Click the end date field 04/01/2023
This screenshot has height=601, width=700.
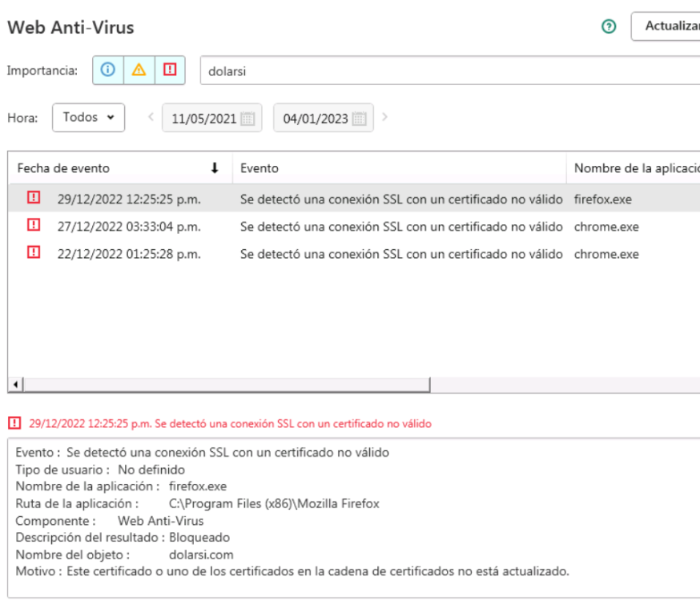(324, 118)
